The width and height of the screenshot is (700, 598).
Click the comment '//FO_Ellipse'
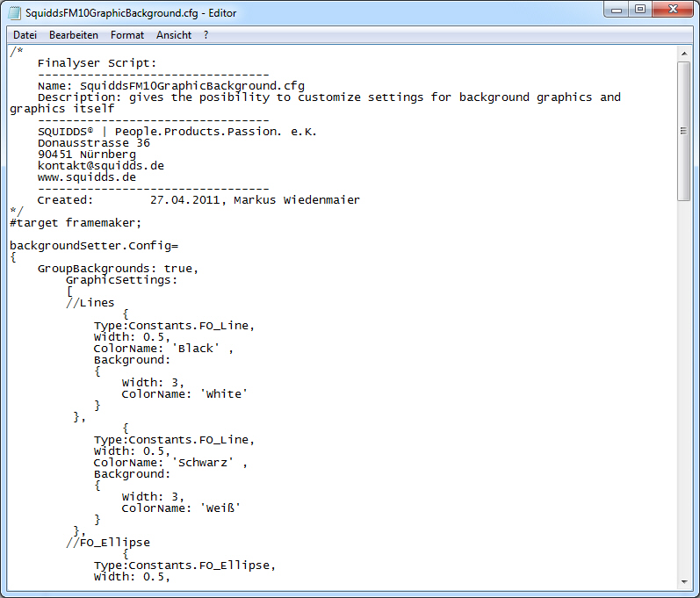[x=107, y=543]
